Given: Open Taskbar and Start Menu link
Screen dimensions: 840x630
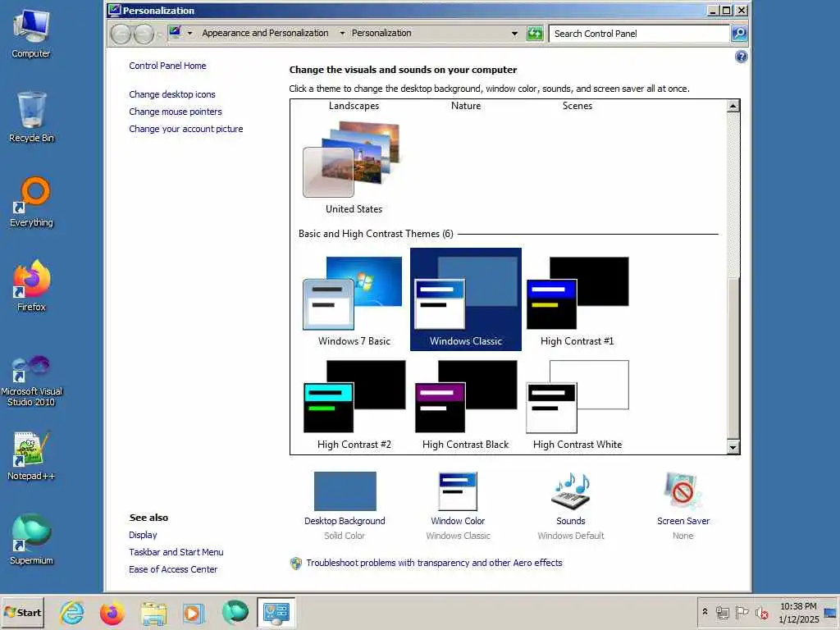Looking at the screenshot, I should click(176, 552).
